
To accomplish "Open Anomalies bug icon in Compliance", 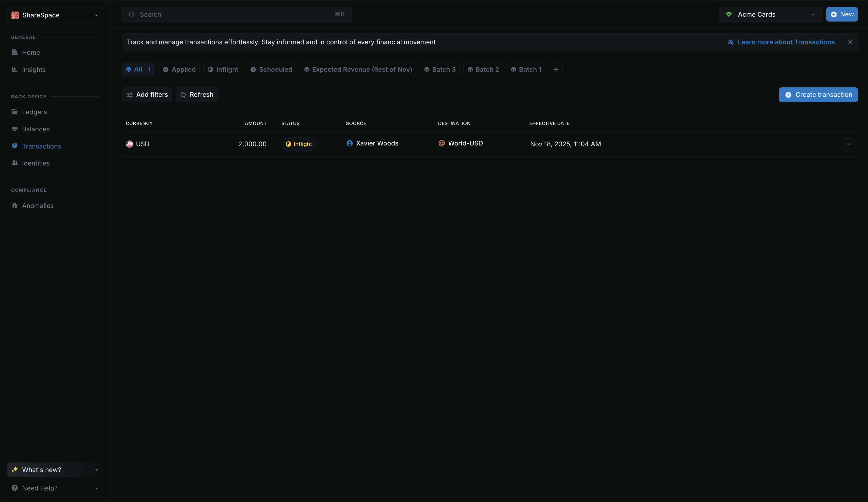I will coord(15,205).
